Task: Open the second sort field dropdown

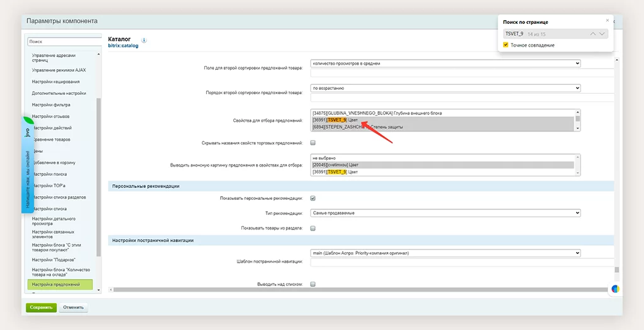Action: [445, 63]
